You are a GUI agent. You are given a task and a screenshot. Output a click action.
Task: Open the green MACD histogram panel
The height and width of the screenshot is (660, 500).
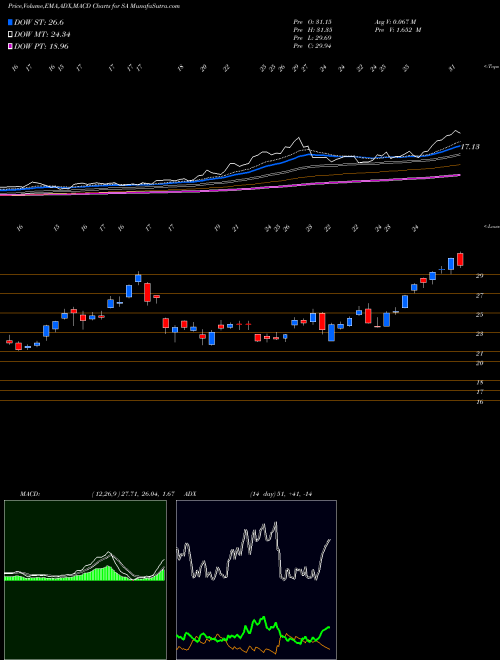point(85,580)
